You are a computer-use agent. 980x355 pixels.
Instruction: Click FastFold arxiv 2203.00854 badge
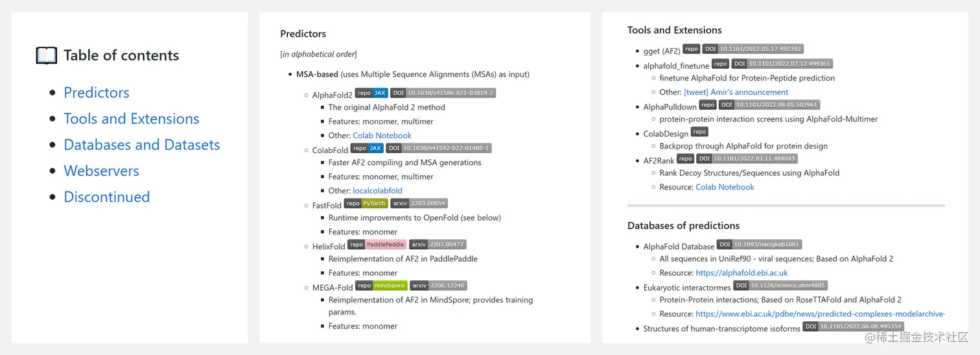tap(419, 203)
